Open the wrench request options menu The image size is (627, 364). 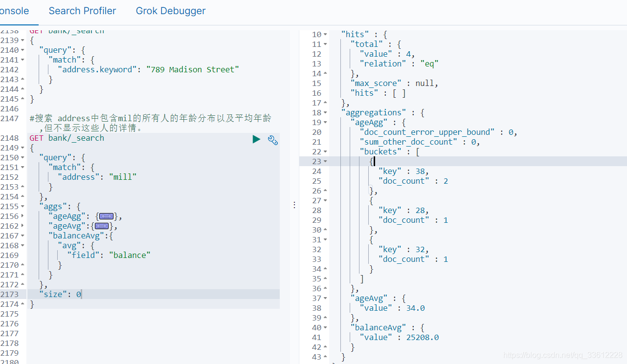pos(272,140)
